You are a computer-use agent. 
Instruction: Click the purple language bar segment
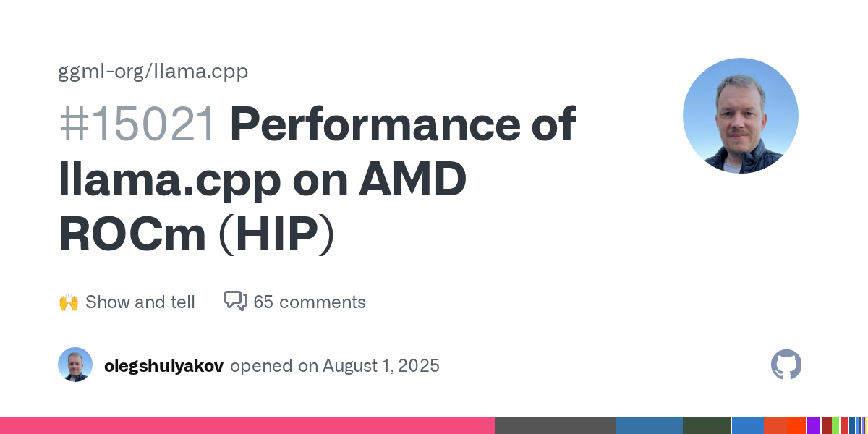(x=814, y=425)
